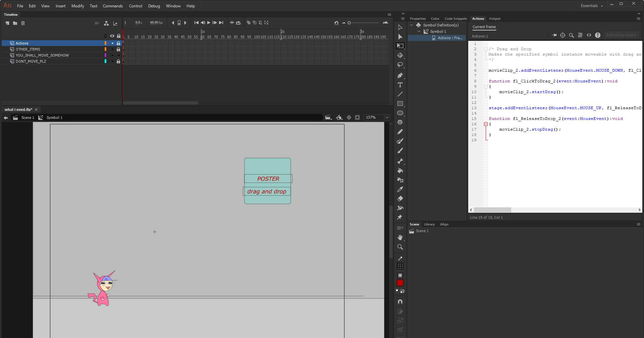This screenshot has width=644, height=338.
Task: Click the red fill color swatch
Action: 400,283
